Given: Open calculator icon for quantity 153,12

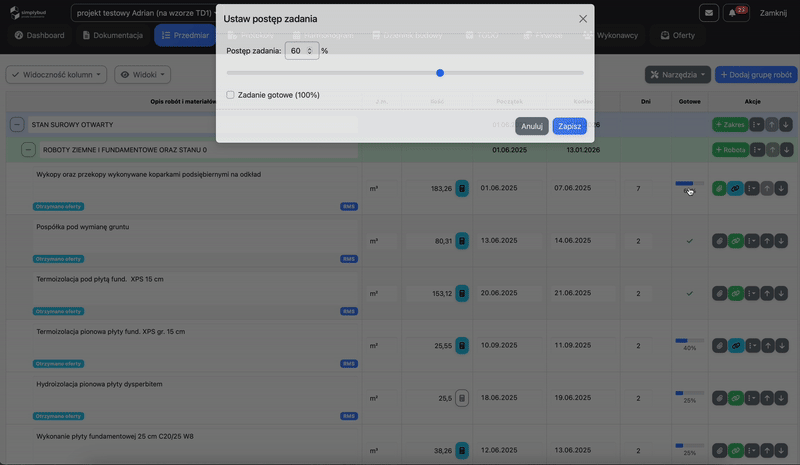Looking at the screenshot, I should click(x=462, y=293).
